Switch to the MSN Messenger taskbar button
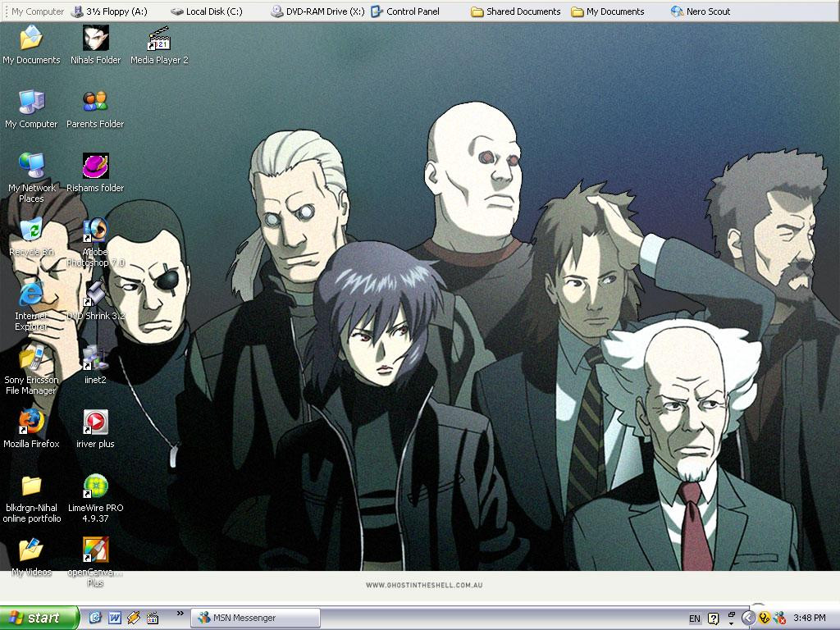 pos(256,618)
